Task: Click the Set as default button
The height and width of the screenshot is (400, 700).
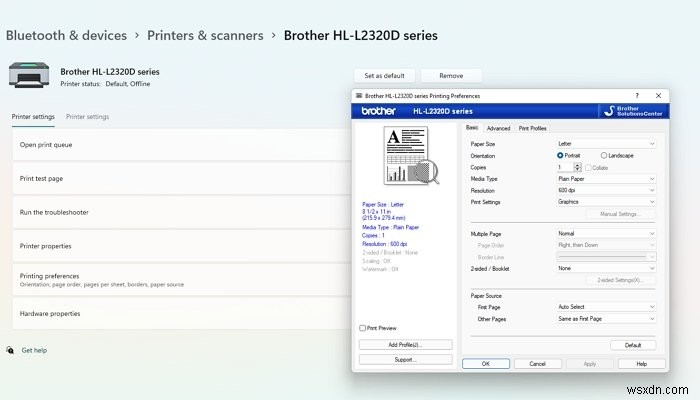Action: 384,75
